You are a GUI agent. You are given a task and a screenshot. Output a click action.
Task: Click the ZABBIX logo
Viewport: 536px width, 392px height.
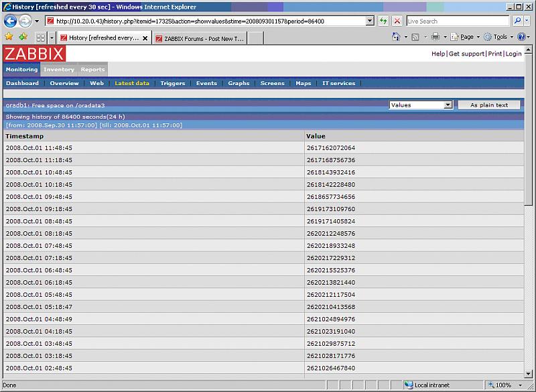[x=34, y=54]
